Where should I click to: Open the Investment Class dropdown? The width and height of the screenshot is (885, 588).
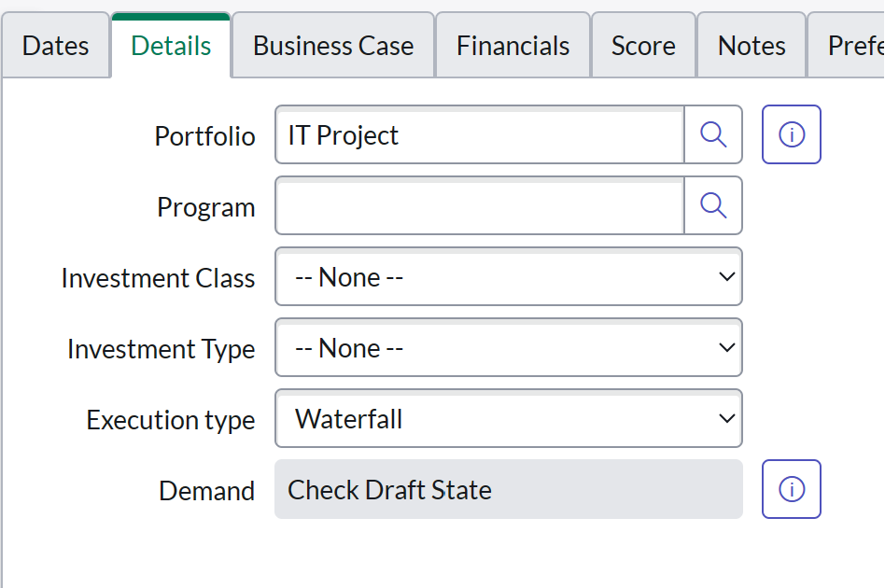click(508, 276)
